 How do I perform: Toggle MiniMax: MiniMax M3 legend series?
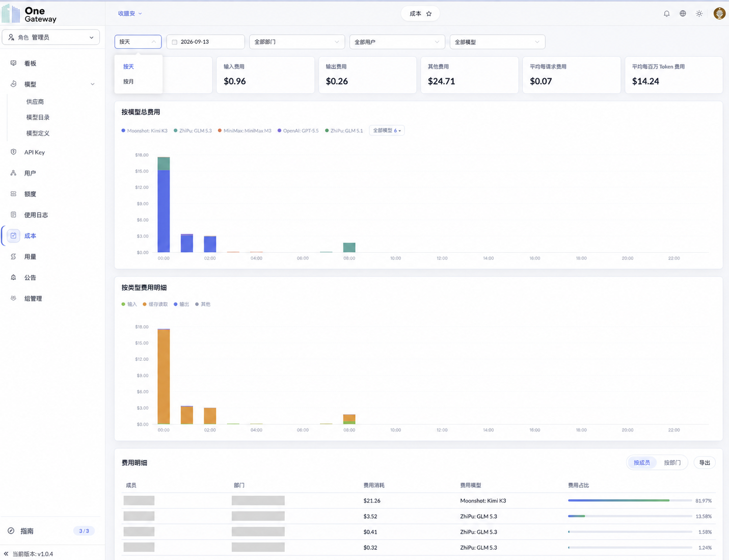[245, 131]
